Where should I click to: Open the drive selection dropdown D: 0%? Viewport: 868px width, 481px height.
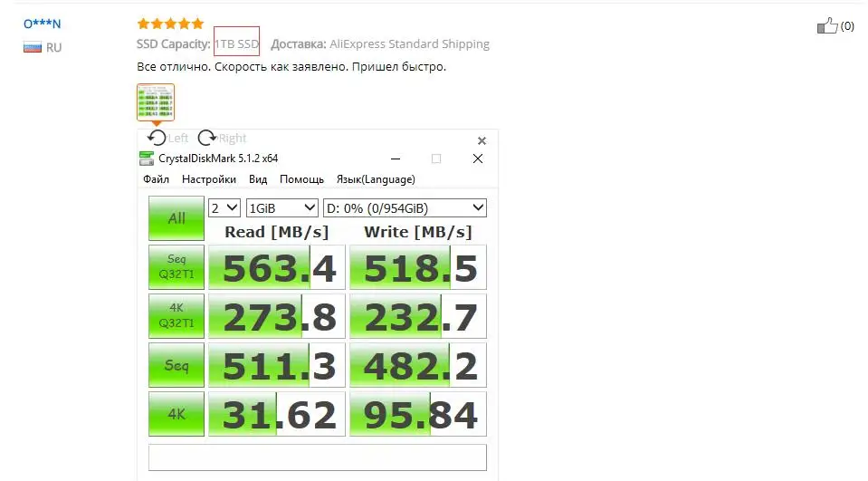coord(405,208)
